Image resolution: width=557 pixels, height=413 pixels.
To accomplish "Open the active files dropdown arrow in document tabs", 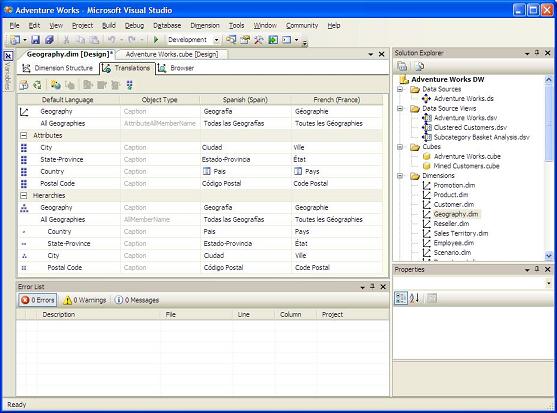I will (371, 54).
